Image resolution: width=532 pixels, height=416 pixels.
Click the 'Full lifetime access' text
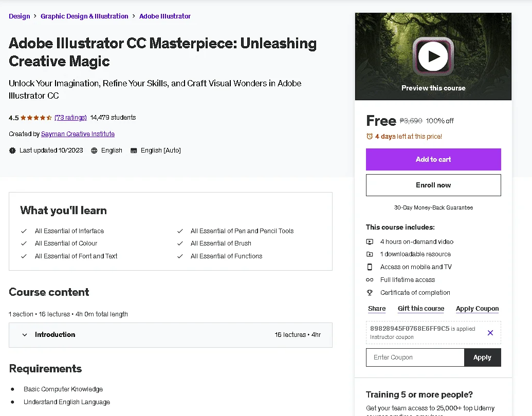point(408,280)
